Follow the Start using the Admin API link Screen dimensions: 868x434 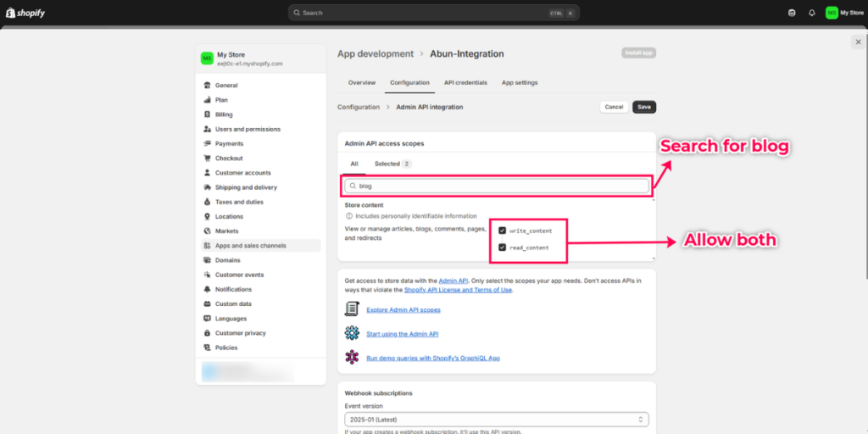coord(403,334)
